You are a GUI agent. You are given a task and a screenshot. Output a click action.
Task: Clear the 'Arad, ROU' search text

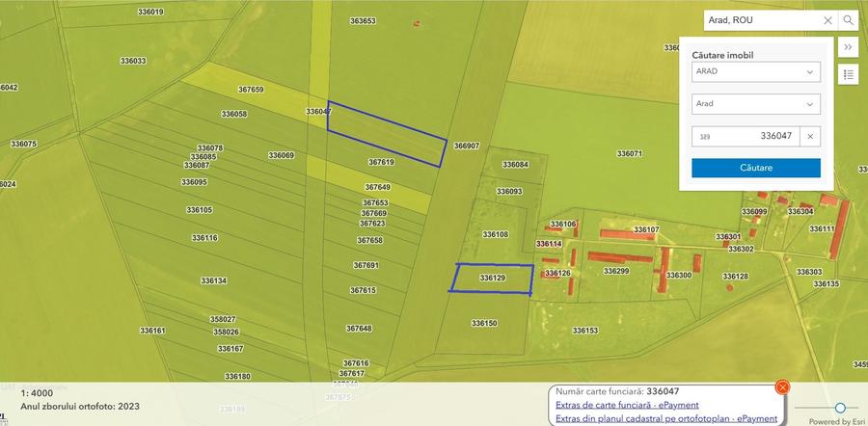827,20
